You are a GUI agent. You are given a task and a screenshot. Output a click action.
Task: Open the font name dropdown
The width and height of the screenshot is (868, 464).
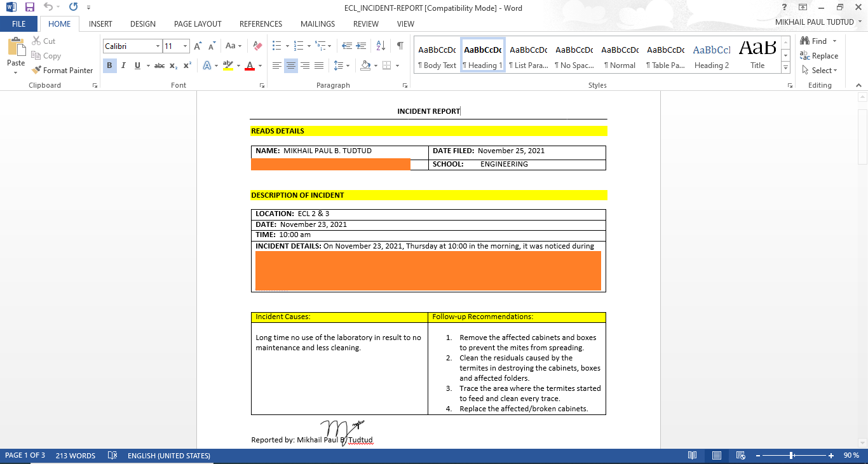(x=158, y=46)
